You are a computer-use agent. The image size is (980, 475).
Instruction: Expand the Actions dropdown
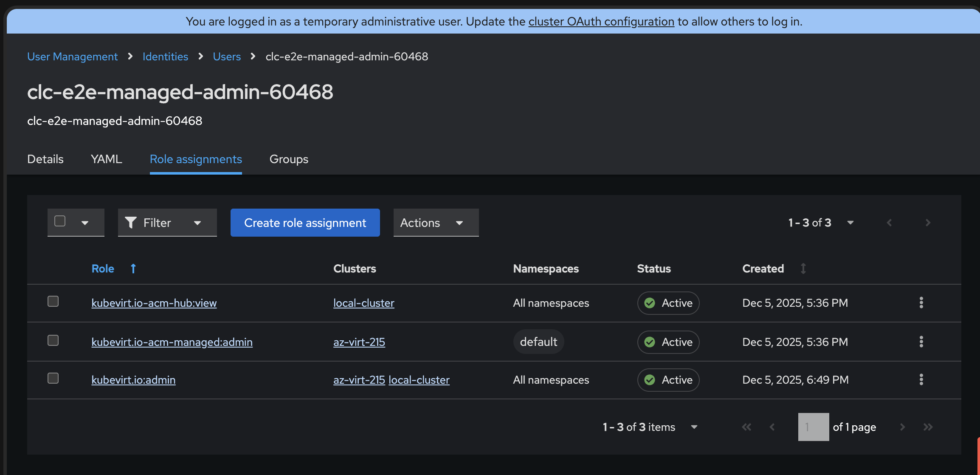click(x=436, y=223)
